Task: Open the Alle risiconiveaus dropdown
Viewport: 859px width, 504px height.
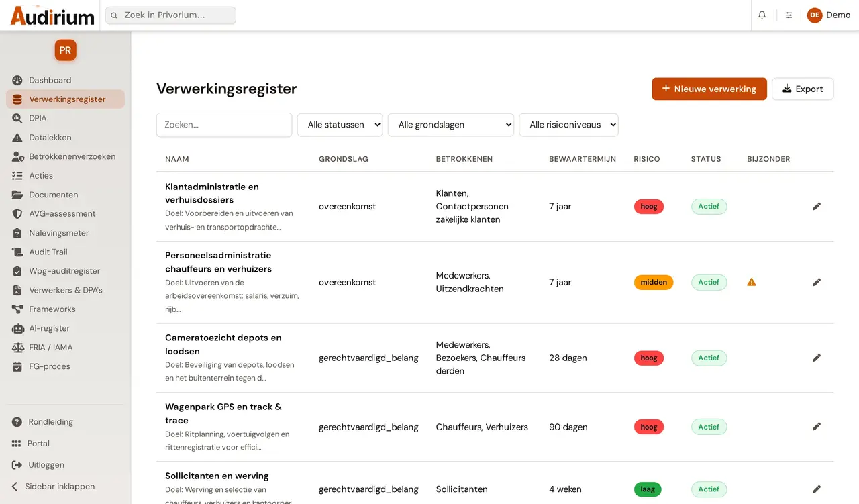Action: 568,125
